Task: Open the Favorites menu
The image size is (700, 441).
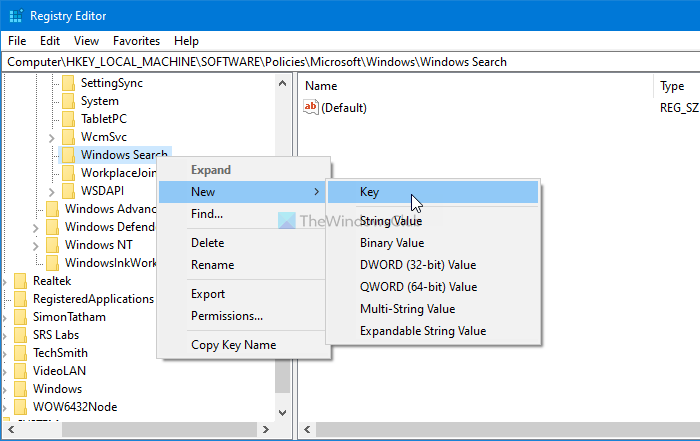Action: click(136, 41)
